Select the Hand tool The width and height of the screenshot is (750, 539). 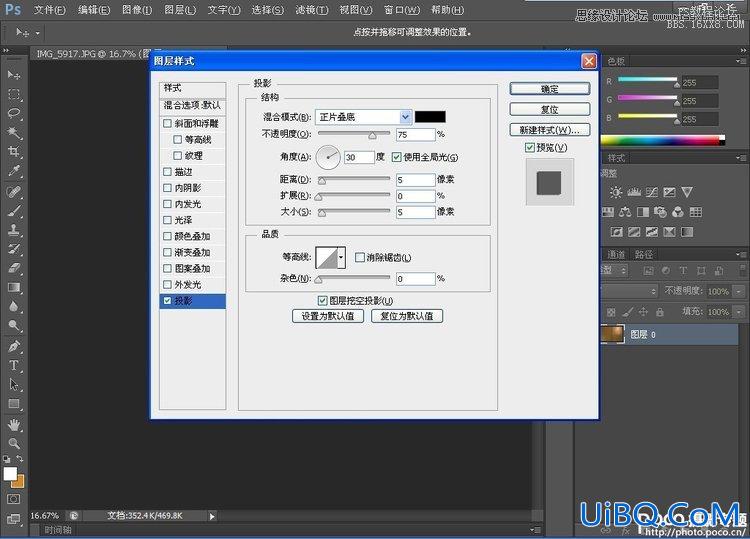click(14, 424)
